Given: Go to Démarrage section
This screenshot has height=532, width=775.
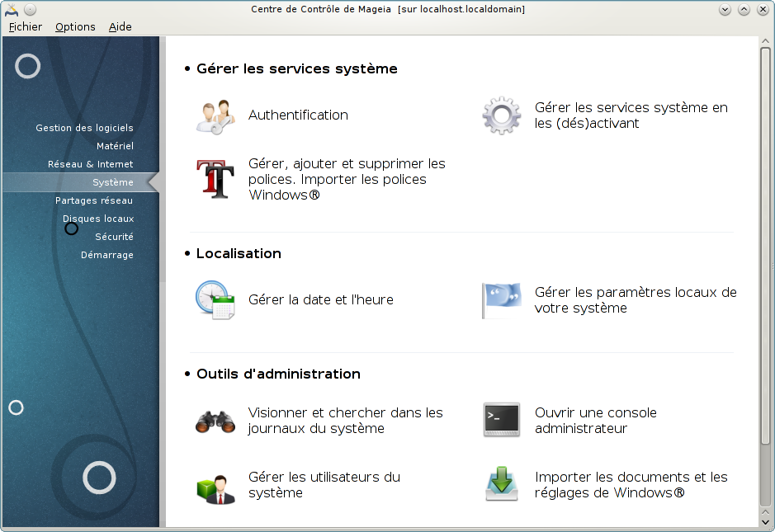Looking at the screenshot, I should (107, 256).
